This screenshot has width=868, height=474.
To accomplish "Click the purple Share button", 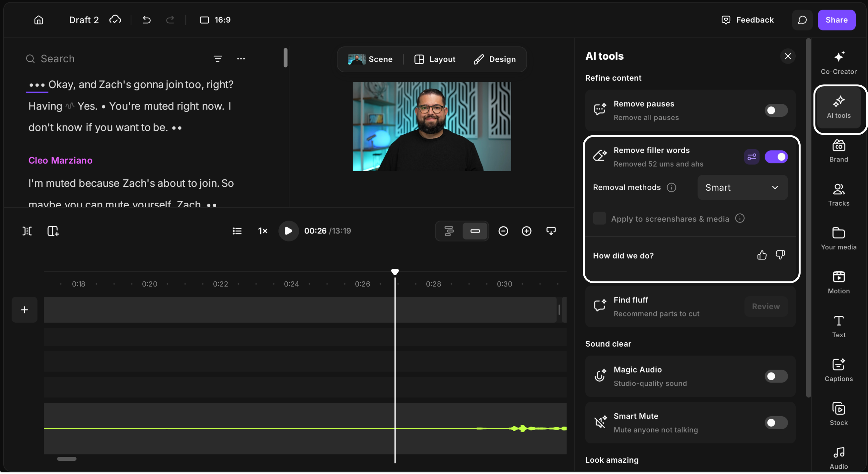I will [836, 20].
